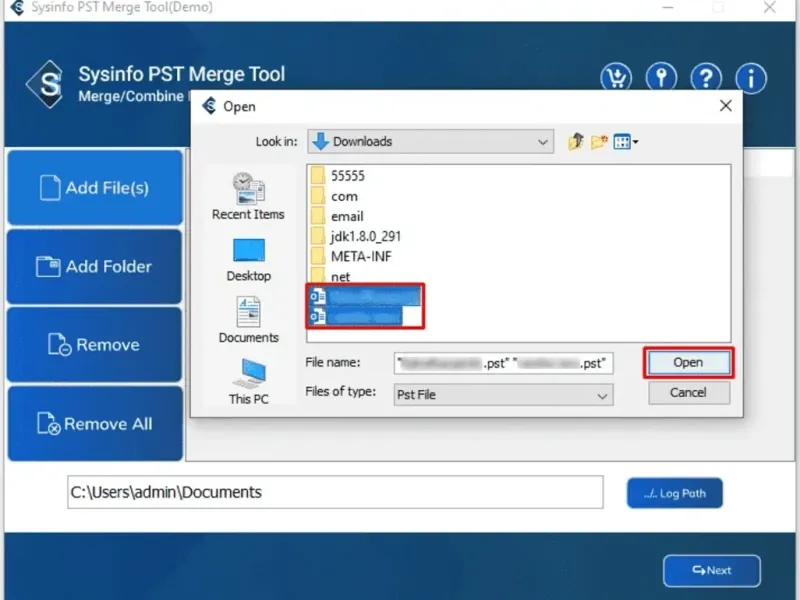Expand the Files of type dropdown
The image size is (800, 600).
[504, 394]
